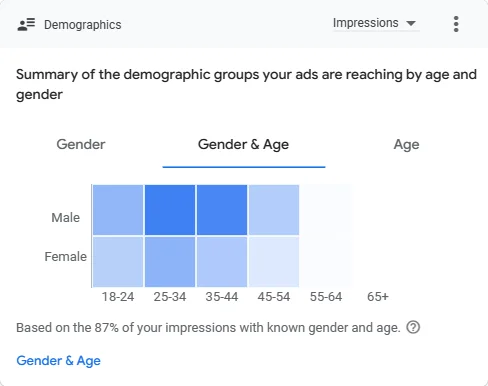This screenshot has width=488, height=386.
Task: Click the Male 45-54 heatmap cell
Action: coord(274,210)
